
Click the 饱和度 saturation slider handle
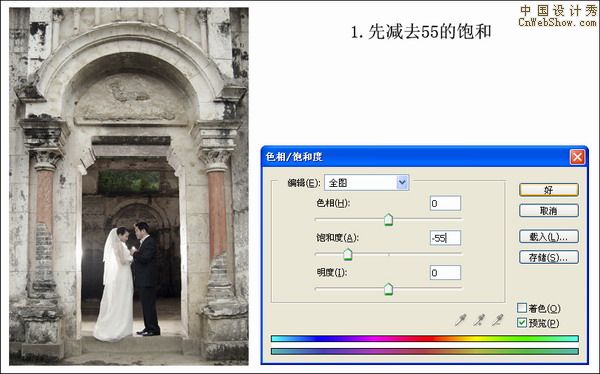coord(347,254)
